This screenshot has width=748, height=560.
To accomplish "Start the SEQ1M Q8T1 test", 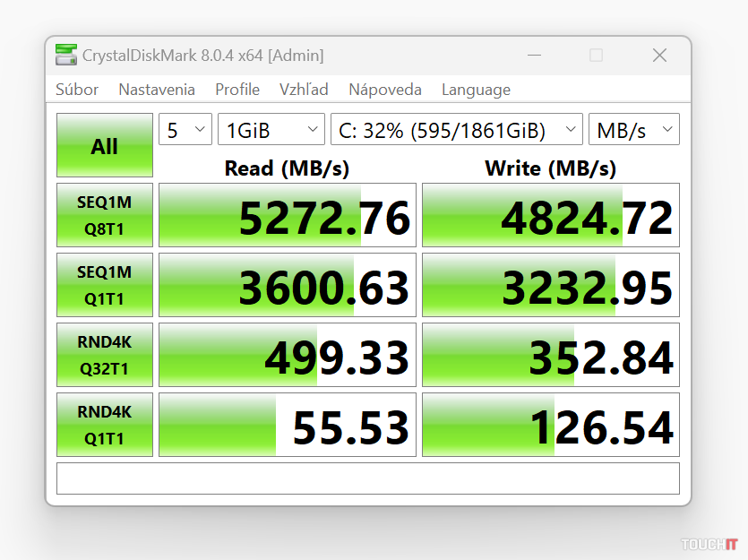I will point(105,215).
